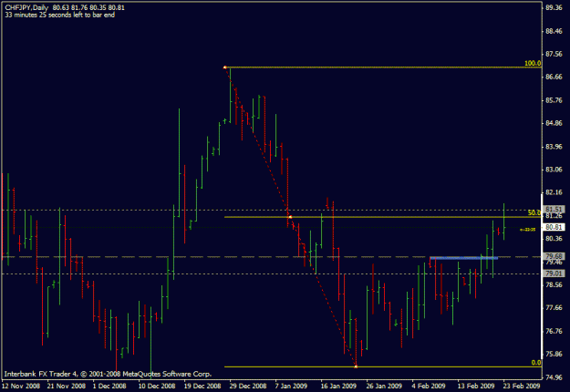Screen dimensions: 570x392
Task: Click the '7 Jan 2009' date label
Action: (x=291, y=386)
